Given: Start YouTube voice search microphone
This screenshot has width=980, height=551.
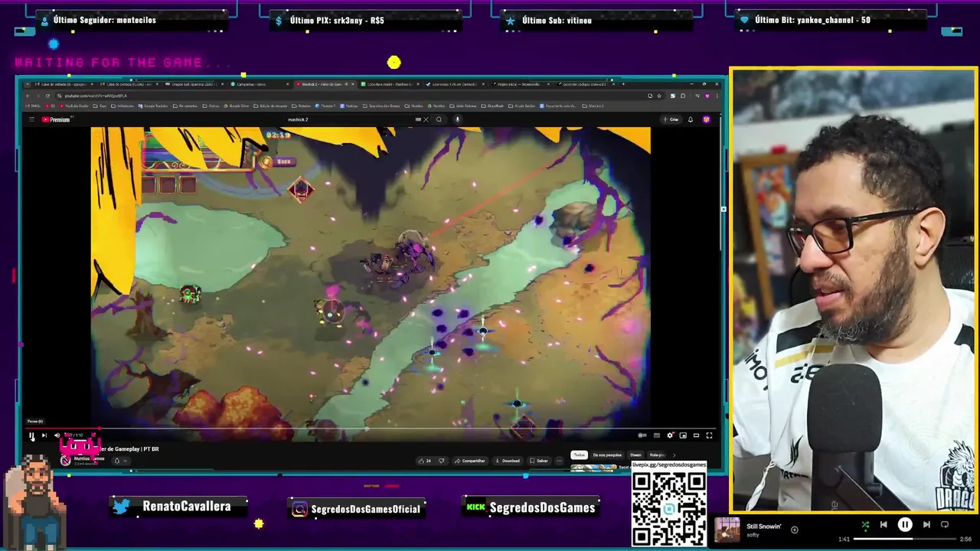Looking at the screenshot, I should [x=457, y=119].
